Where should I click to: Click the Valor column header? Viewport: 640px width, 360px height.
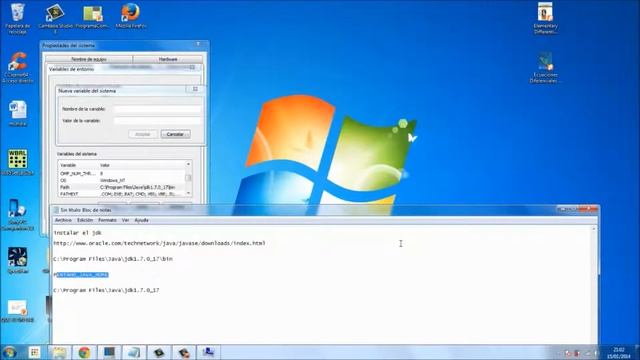pos(141,165)
